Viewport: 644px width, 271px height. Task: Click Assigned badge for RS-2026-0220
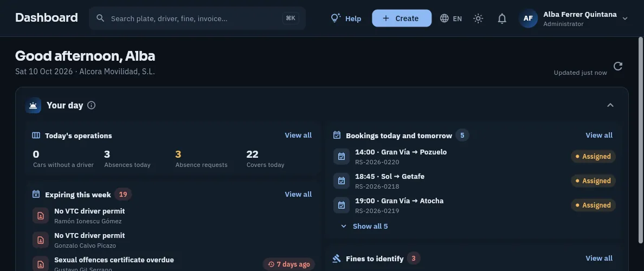coord(593,157)
